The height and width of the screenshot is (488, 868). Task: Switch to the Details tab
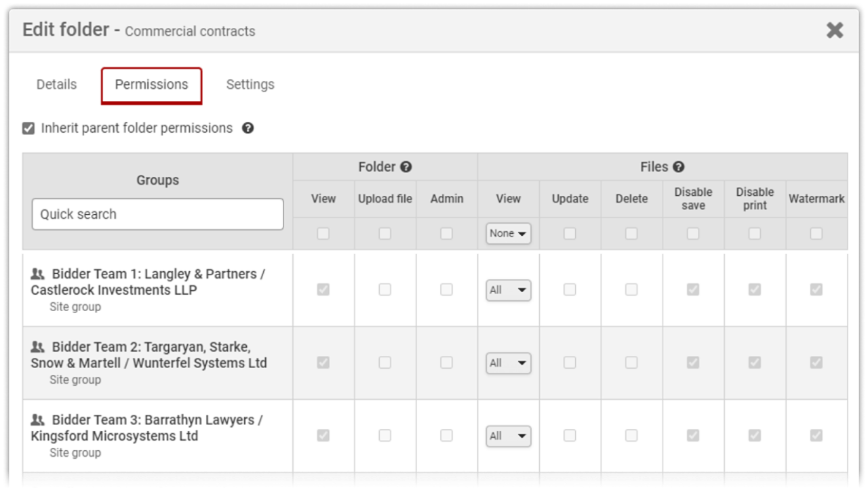point(56,85)
